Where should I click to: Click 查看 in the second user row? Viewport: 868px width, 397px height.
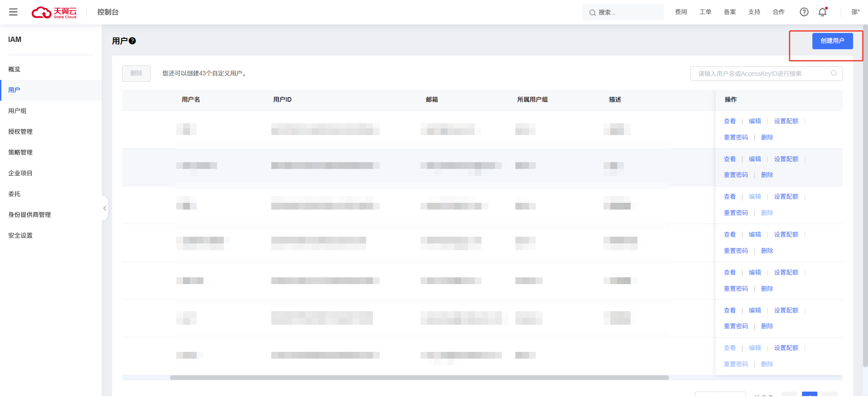730,159
